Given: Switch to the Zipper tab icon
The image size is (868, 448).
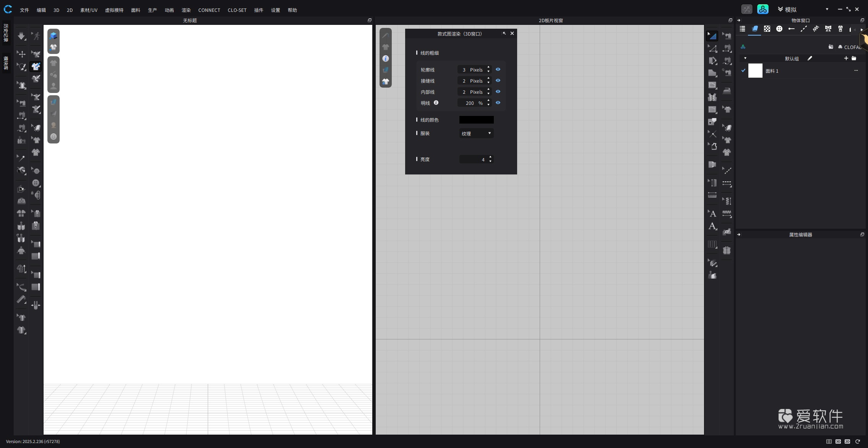Looking at the screenshot, I should click(x=840, y=29).
